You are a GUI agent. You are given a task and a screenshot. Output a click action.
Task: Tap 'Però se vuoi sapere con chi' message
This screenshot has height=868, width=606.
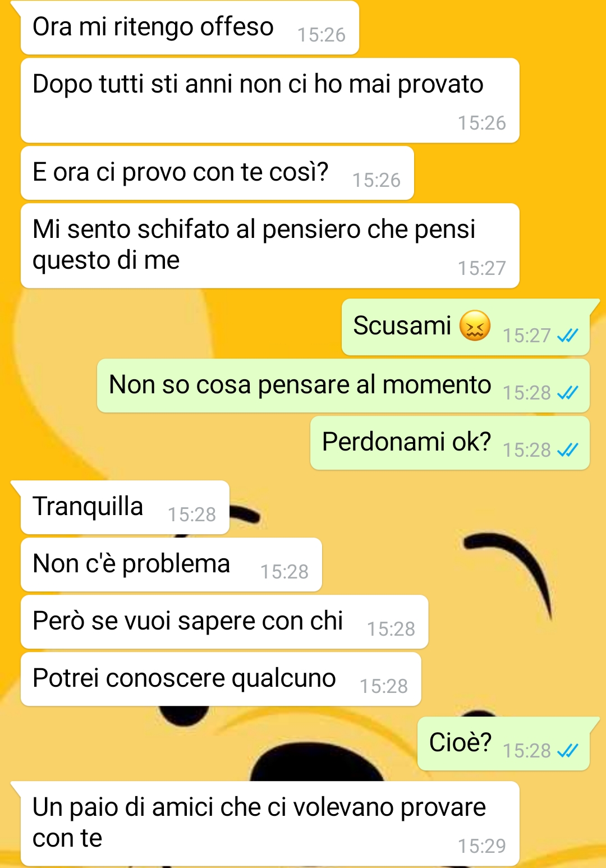click(x=224, y=622)
